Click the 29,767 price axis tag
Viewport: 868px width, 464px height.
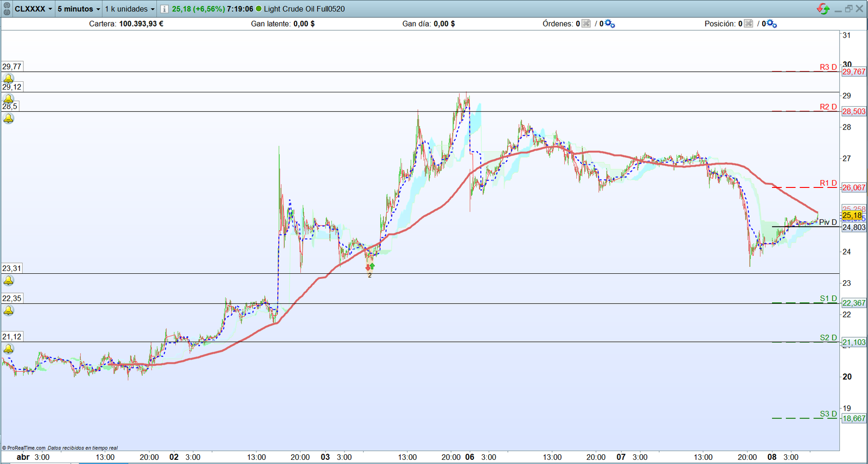854,71
